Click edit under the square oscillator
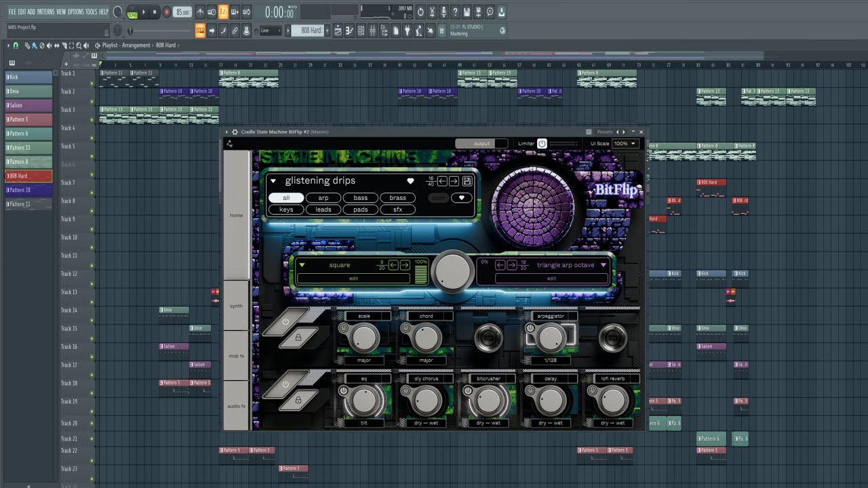This screenshot has width=868, height=488. pos(353,279)
